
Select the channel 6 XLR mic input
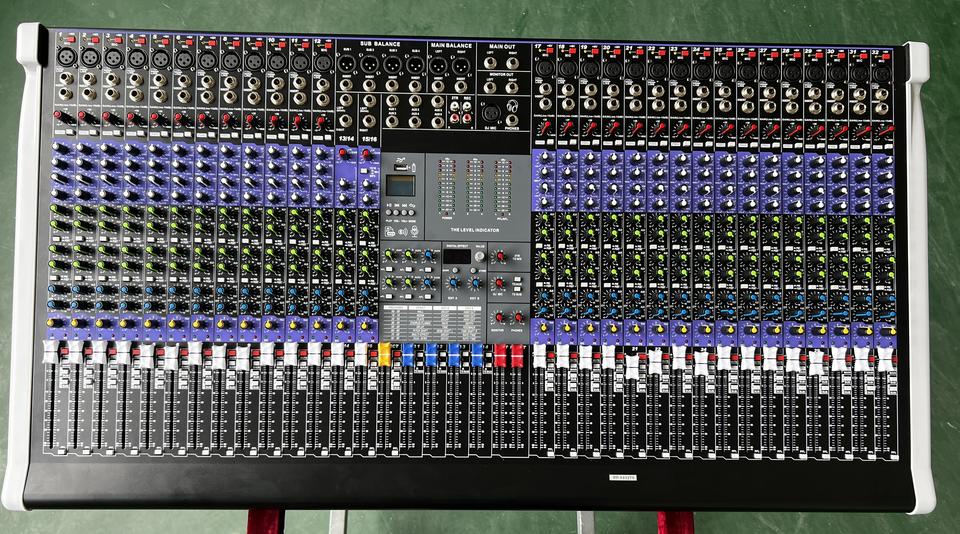pyautogui.click(x=184, y=60)
